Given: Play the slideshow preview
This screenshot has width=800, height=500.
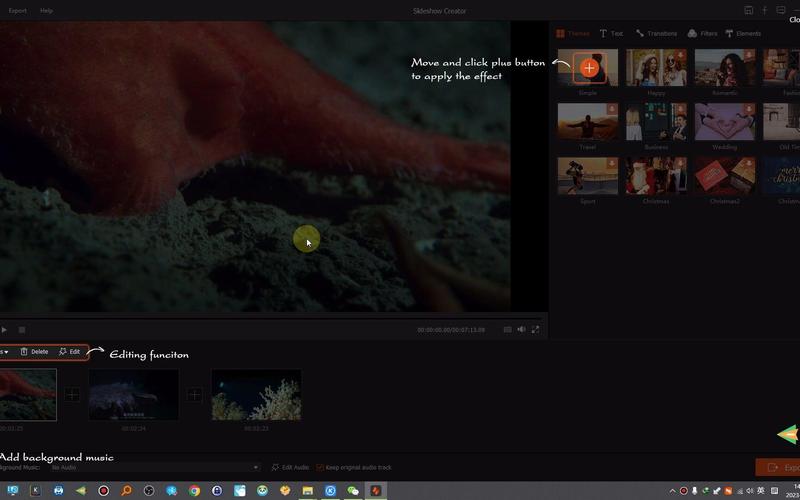Looking at the screenshot, I should 4,330.
